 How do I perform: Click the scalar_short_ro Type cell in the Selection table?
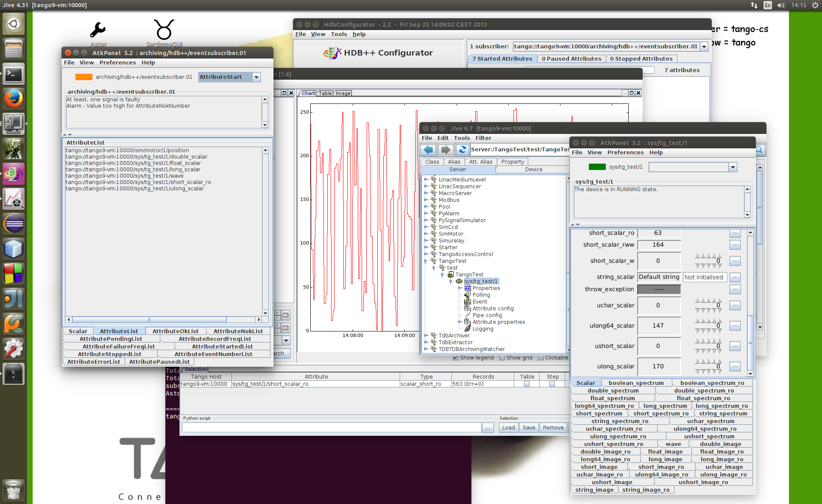click(426, 384)
